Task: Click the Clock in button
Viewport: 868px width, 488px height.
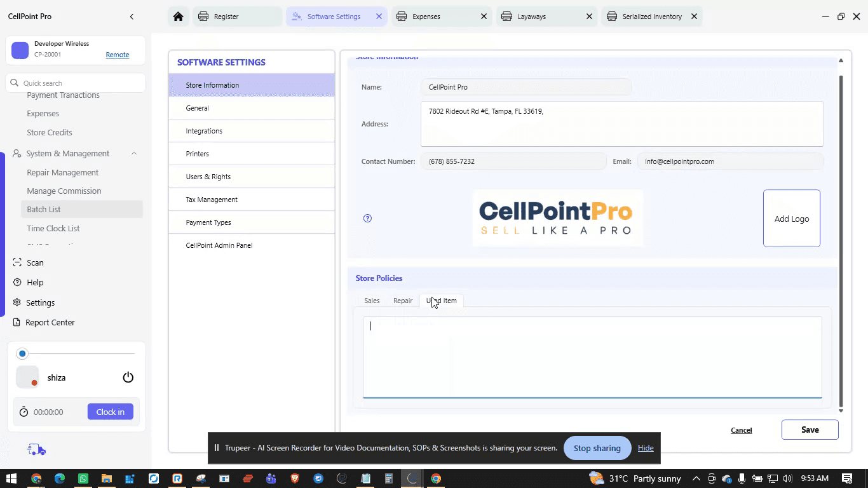Action: click(x=111, y=412)
